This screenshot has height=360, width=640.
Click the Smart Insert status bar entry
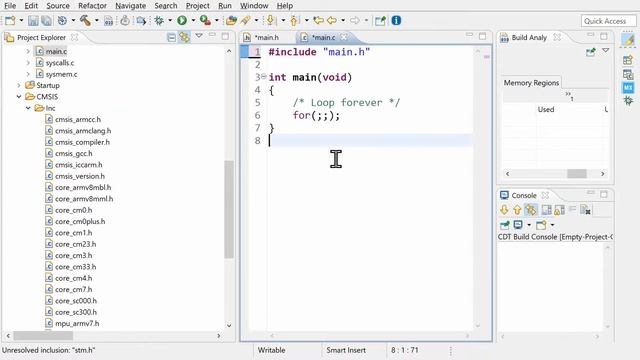(346, 350)
